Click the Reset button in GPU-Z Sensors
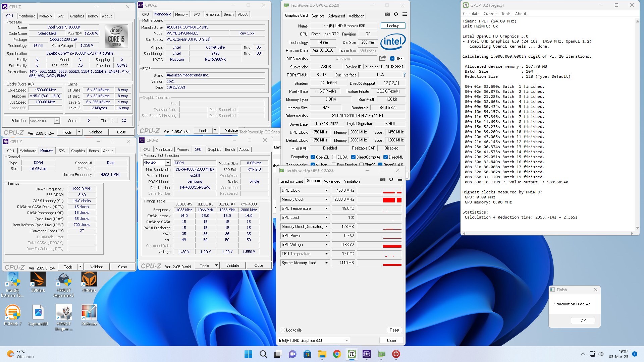644x362 pixels. (x=394, y=330)
